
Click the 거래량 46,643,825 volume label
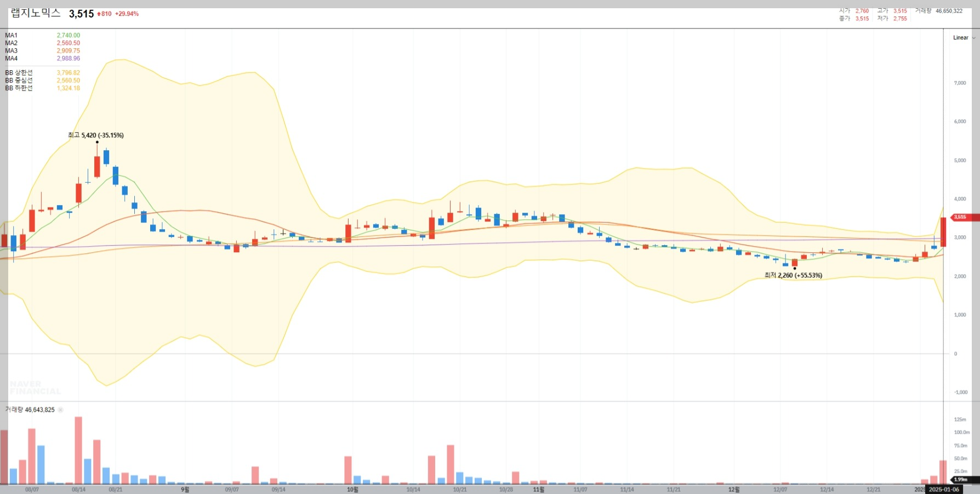(30, 410)
